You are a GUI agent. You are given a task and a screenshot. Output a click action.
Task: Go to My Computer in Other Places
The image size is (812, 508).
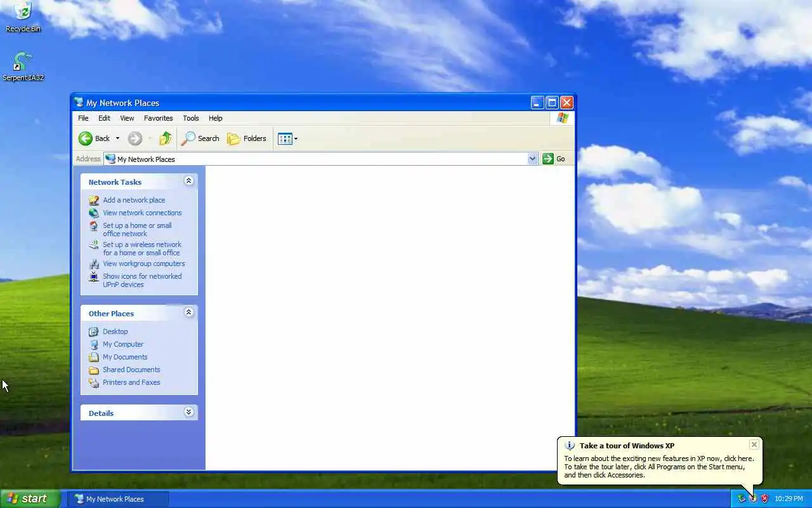123,344
